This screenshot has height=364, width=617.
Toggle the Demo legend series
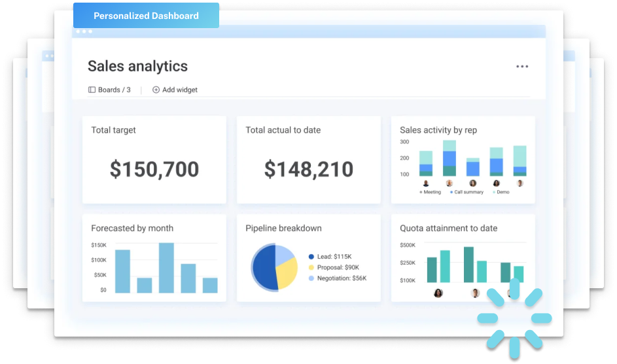click(x=501, y=192)
